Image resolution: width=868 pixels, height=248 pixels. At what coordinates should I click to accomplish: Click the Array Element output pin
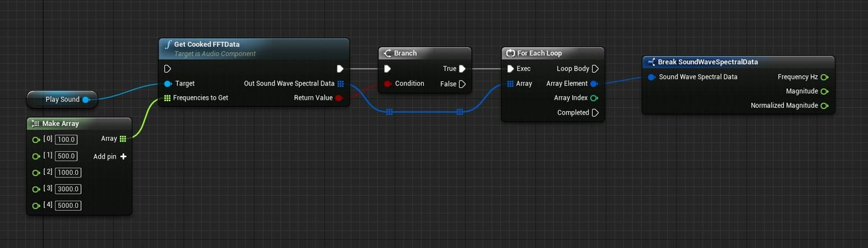[x=594, y=84]
